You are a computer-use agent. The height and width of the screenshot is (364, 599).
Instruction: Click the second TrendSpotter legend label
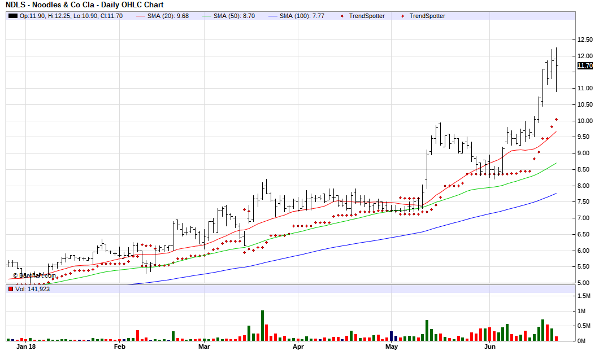427,16
